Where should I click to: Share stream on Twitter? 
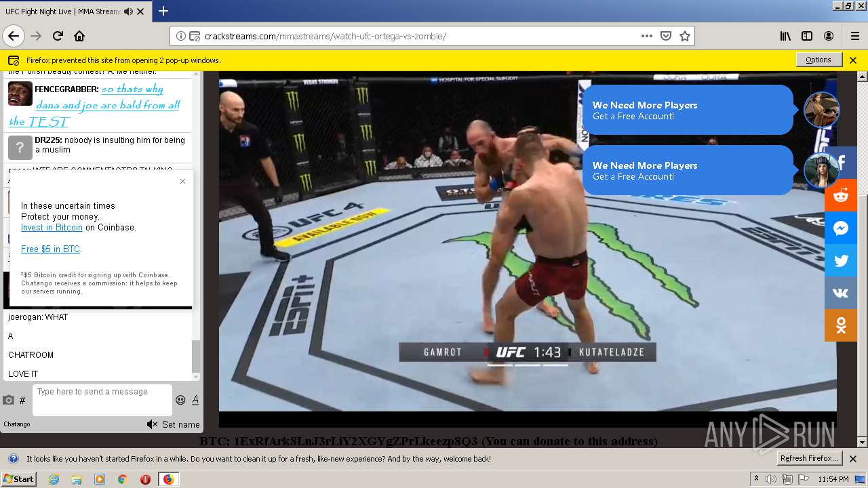click(841, 260)
